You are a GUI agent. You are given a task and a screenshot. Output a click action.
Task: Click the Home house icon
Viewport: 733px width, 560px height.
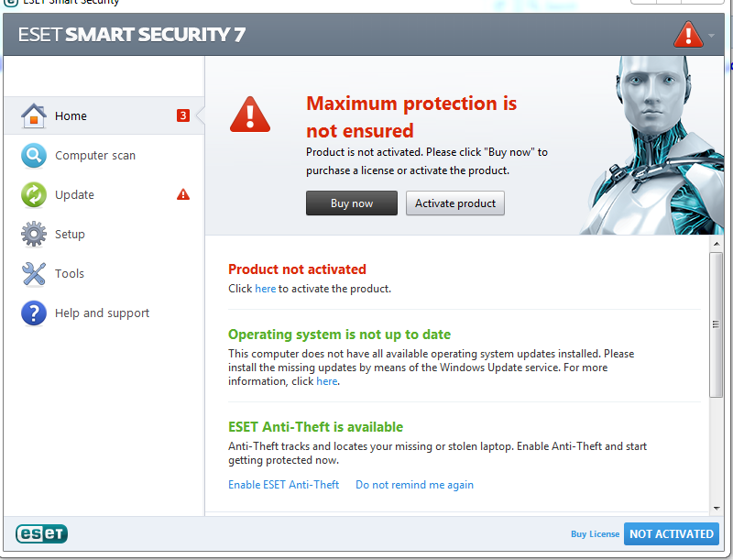tap(34, 115)
